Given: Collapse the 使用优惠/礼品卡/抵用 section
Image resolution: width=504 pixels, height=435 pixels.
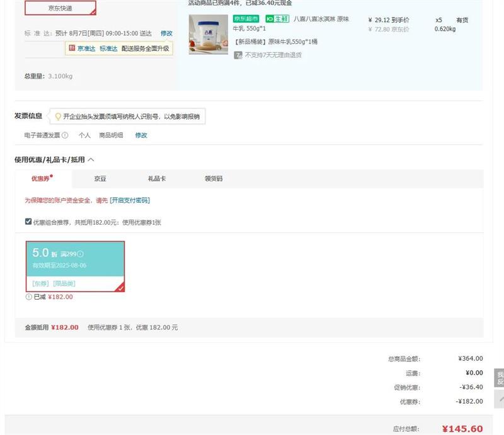Looking at the screenshot, I should tap(91, 160).
